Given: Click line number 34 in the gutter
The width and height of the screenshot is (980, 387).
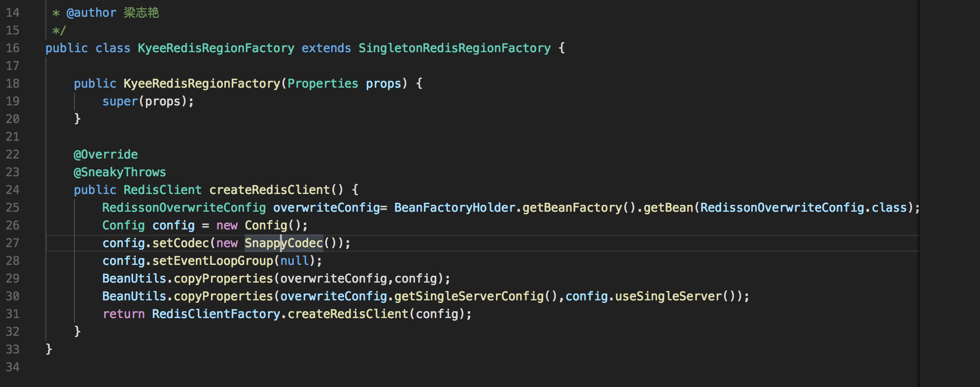Looking at the screenshot, I should (x=13, y=367).
